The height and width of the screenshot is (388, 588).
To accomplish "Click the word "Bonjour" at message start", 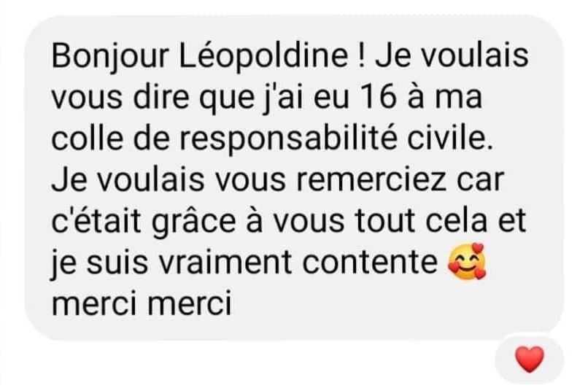I will pos(110,57).
